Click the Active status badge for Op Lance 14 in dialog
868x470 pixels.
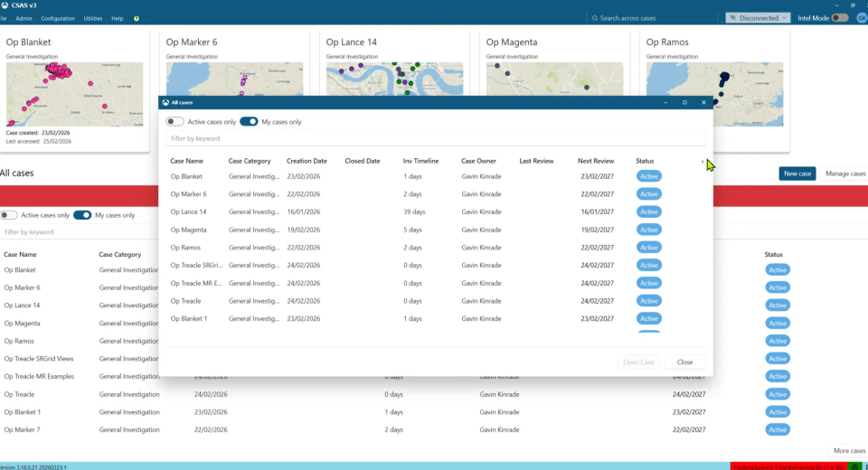pos(648,211)
